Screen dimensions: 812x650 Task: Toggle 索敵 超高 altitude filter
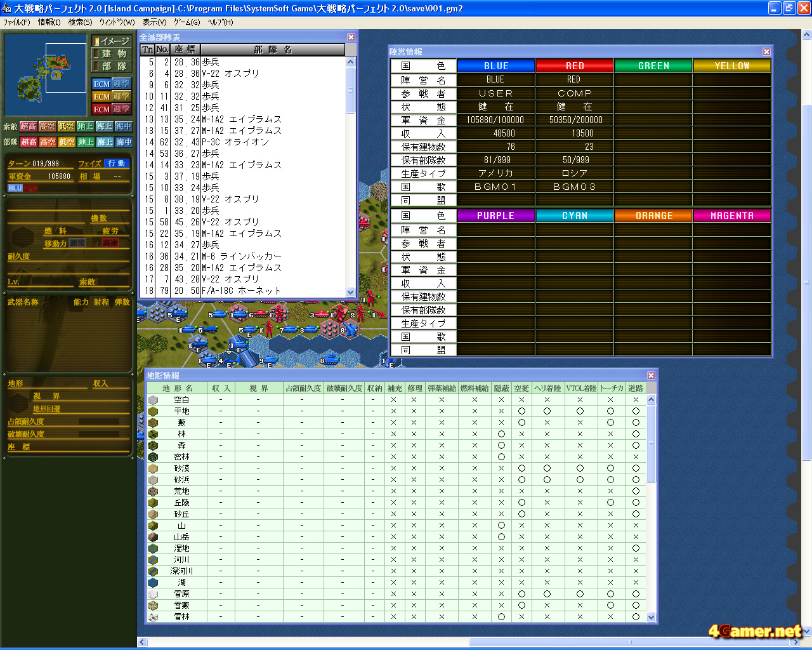tap(29, 127)
